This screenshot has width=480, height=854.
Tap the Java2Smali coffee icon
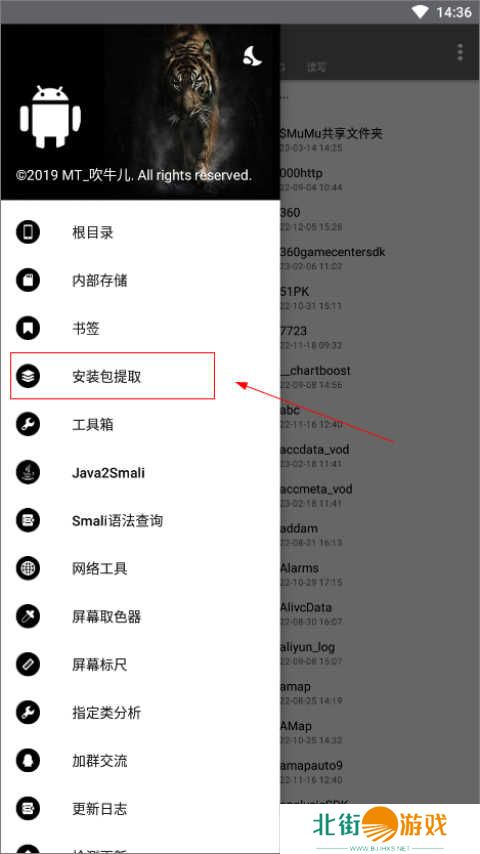28,472
